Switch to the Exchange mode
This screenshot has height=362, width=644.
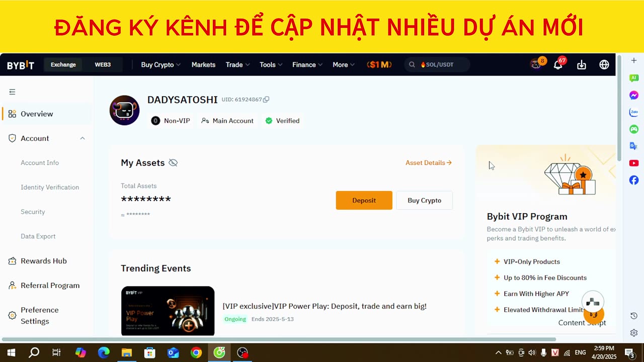(x=63, y=64)
